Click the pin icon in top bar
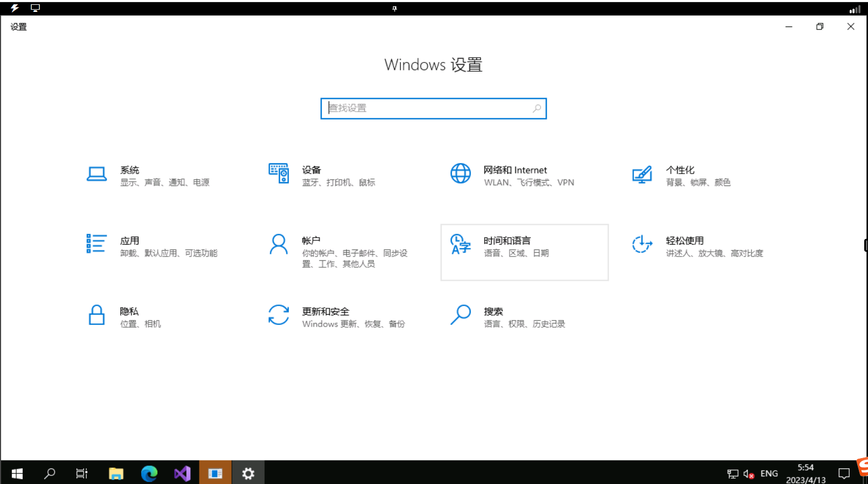868x484 pixels. pos(395,8)
